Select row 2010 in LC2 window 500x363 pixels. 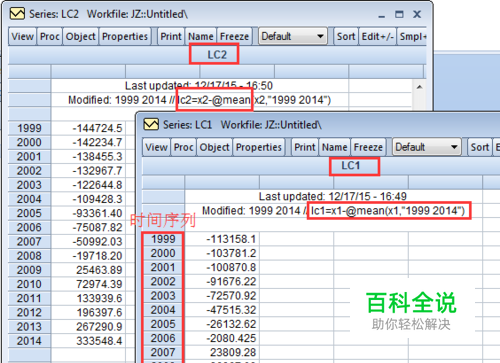point(29,284)
